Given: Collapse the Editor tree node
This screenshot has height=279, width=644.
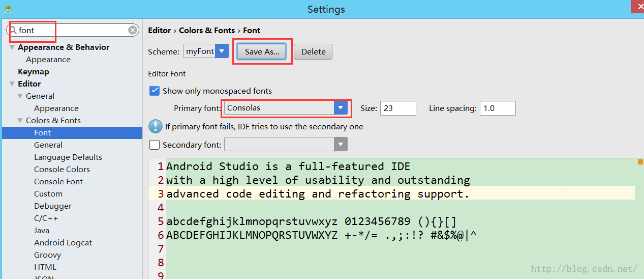Looking at the screenshot, I should (12, 83).
